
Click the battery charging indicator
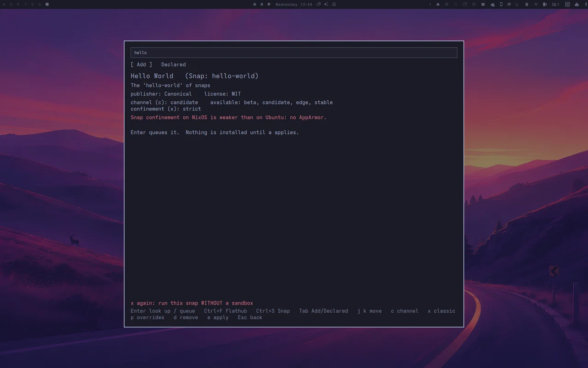tap(545, 4)
